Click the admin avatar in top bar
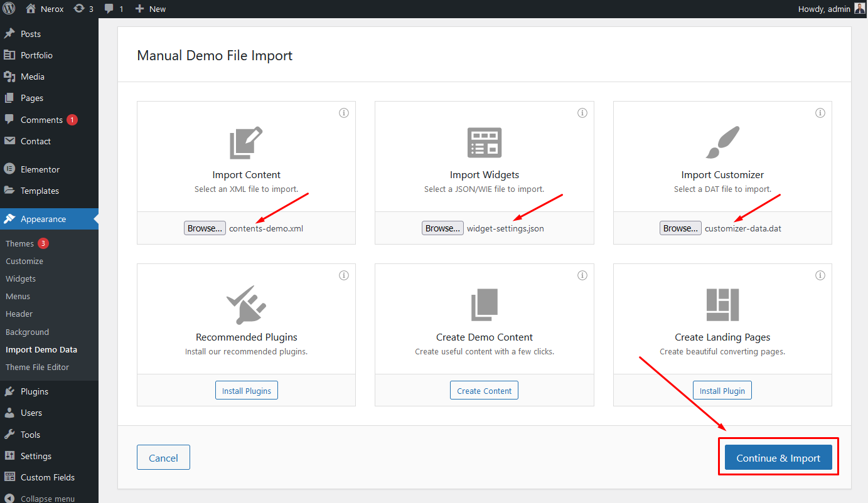 tap(859, 9)
